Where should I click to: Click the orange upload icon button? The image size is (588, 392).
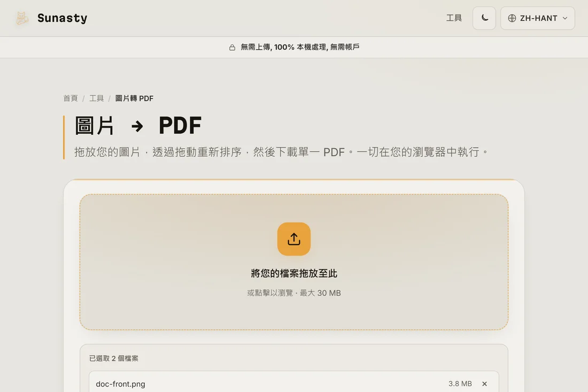294,239
